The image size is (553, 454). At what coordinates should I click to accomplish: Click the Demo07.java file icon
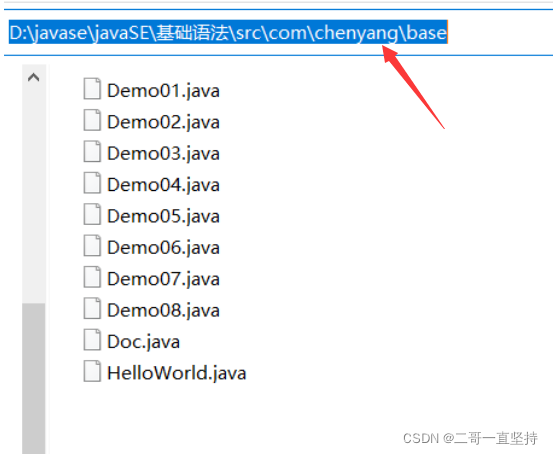point(92,277)
